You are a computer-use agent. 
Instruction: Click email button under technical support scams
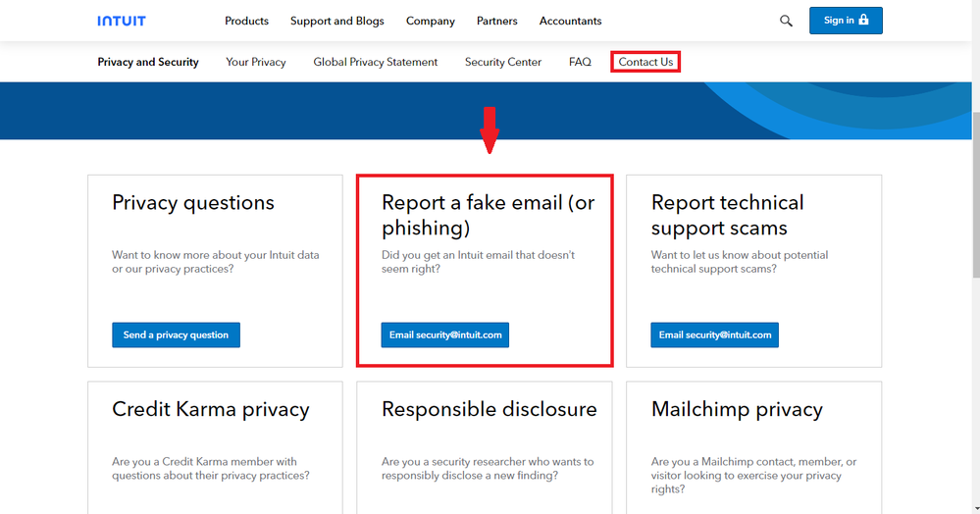click(715, 334)
